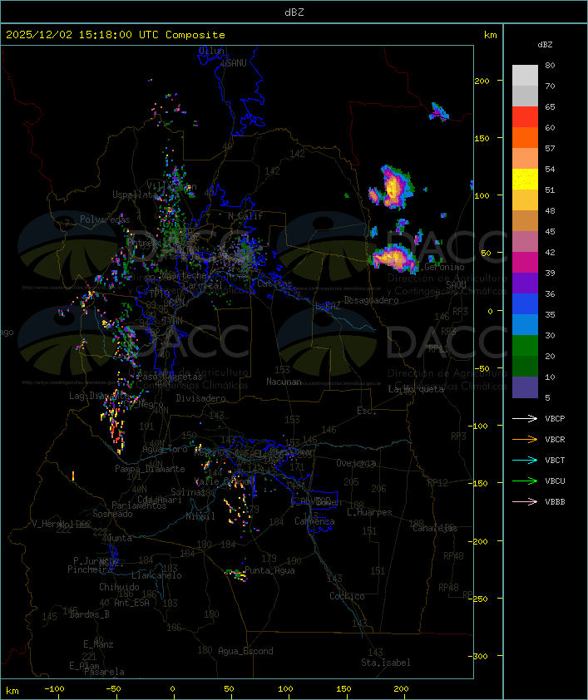Image resolution: width=588 pixels, height=700 pixels.
Task: Click the green VBCU arrow icon
Action: pos(525,481)
